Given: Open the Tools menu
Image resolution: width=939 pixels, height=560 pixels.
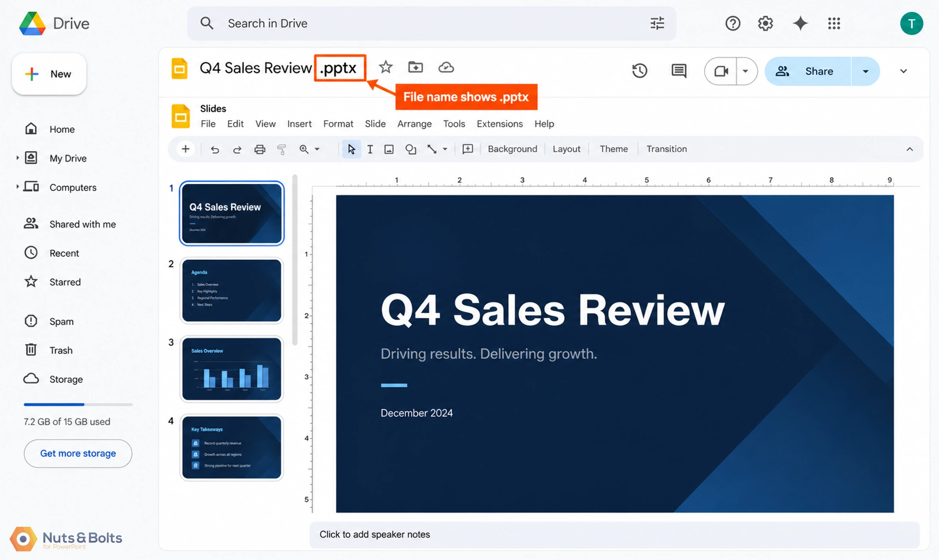Looking at the screenshot, I should pyautogui.click(x=454, y=124).
